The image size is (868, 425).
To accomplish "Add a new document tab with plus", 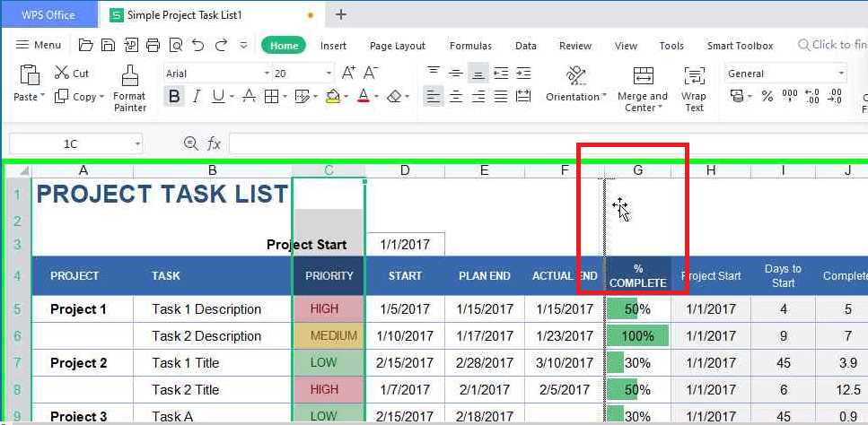I will [341, 15].
